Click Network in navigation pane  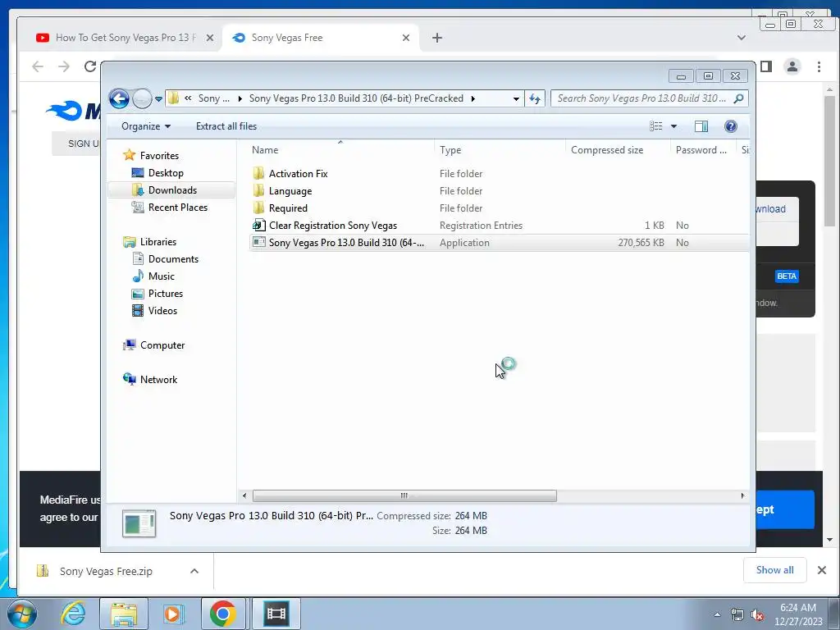click(x=158, y=379)
